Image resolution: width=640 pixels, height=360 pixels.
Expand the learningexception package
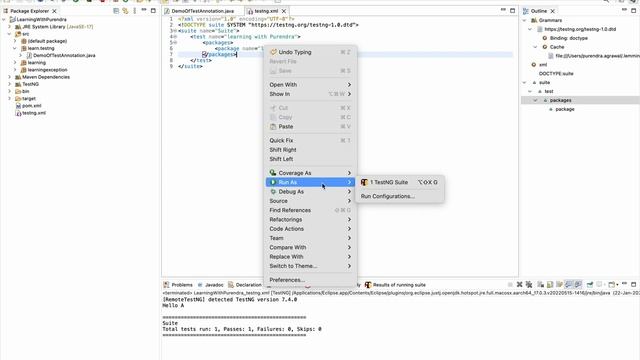pyautogui.click(x=15, y=70)
